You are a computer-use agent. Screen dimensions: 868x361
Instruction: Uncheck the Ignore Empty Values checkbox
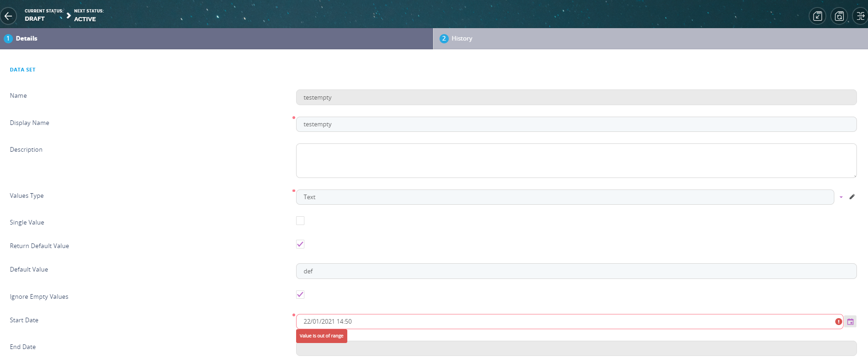pyautogui.click(x=300, y=295)
